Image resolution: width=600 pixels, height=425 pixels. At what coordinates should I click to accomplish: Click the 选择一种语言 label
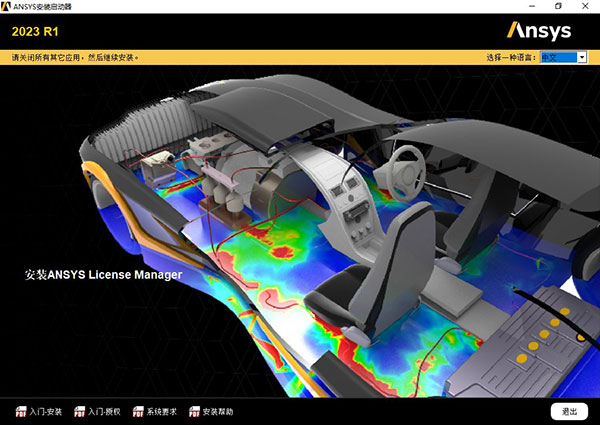(511, 58)
